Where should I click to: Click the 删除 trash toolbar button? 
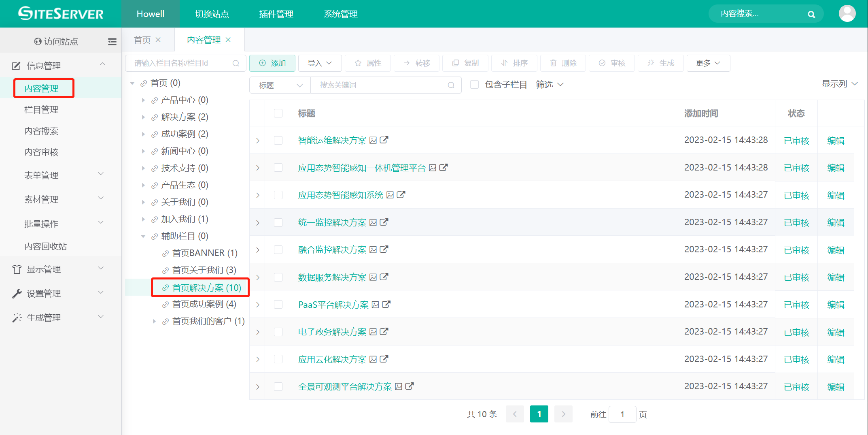563,63
